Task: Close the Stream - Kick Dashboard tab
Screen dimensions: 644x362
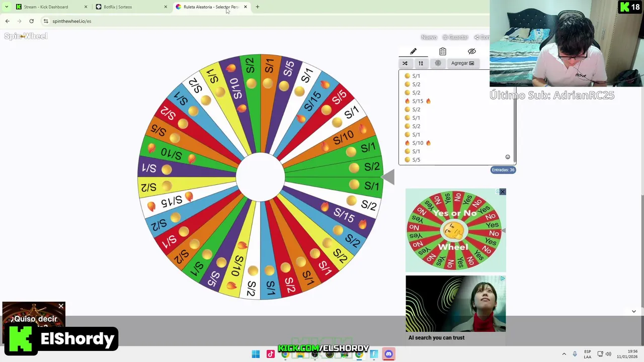Action: (86, 7)
